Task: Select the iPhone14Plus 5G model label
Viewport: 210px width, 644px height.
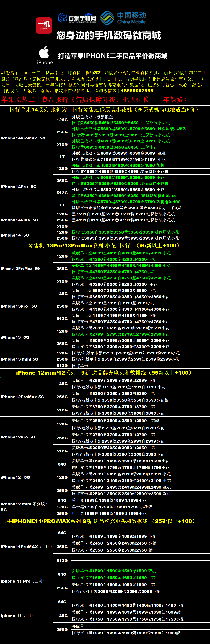Action: [20, 220]
